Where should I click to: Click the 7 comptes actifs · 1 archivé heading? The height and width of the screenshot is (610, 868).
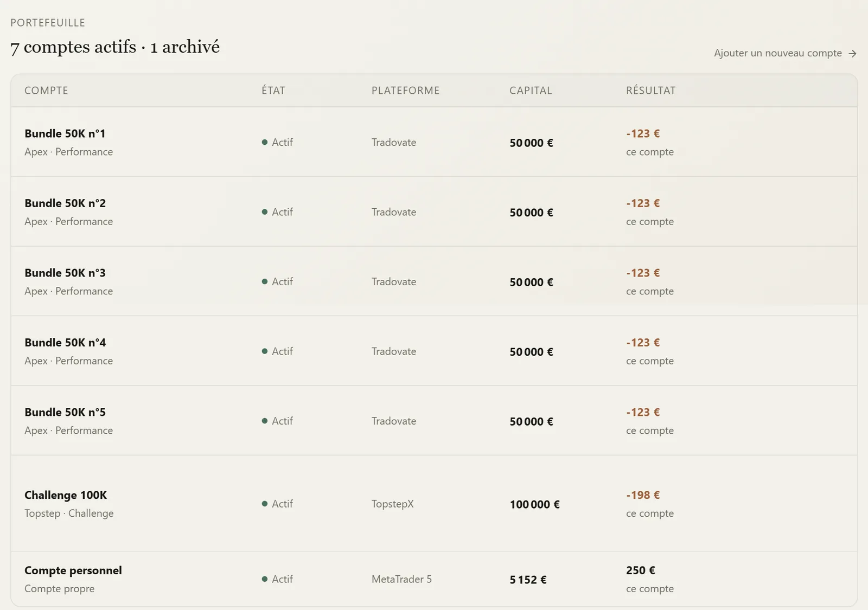[115, 47]
